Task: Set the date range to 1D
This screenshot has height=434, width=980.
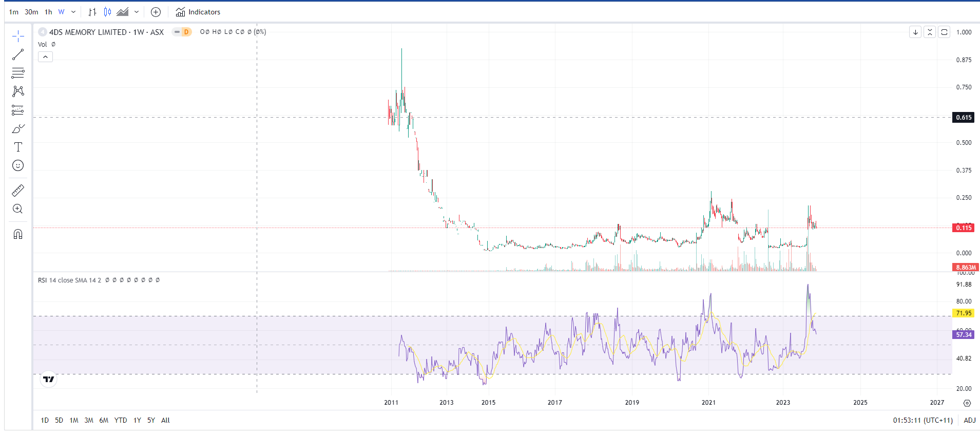Action: tap(45, 420)
